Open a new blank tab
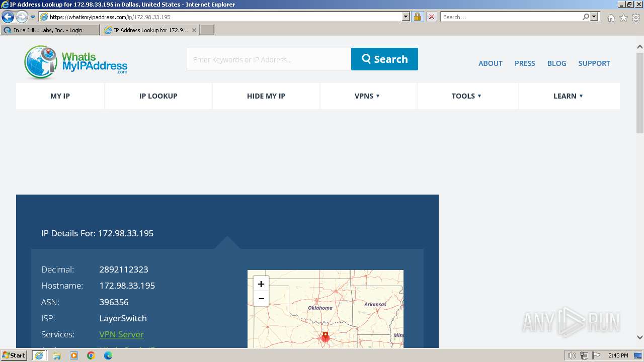Screen dimensions: 644x362 (x=207, y=30)
